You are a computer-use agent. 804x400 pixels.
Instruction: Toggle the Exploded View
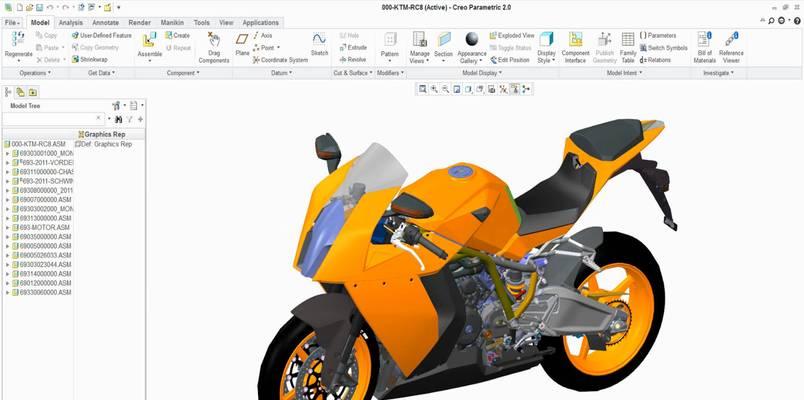pyautogui.click(x=512, y=35)
